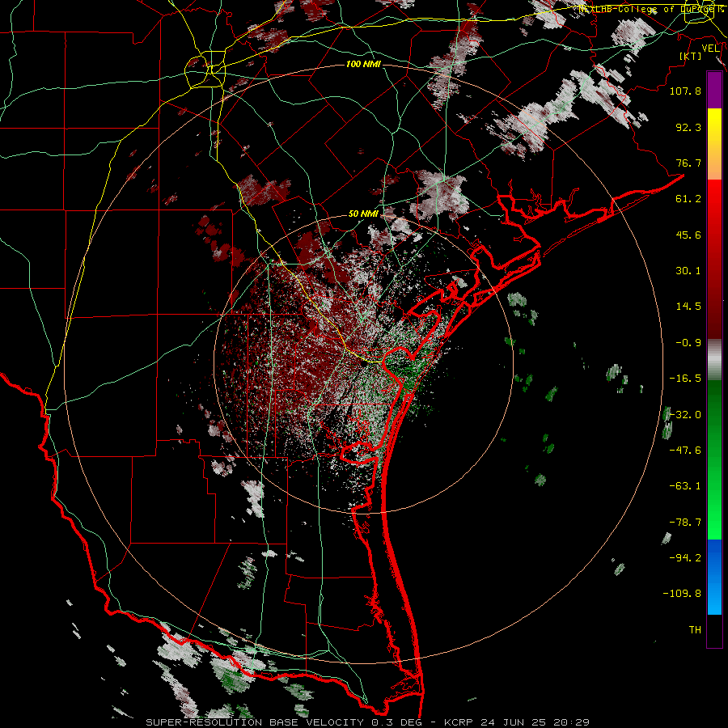Select the 107.8 legend value

tap(685, 91)
